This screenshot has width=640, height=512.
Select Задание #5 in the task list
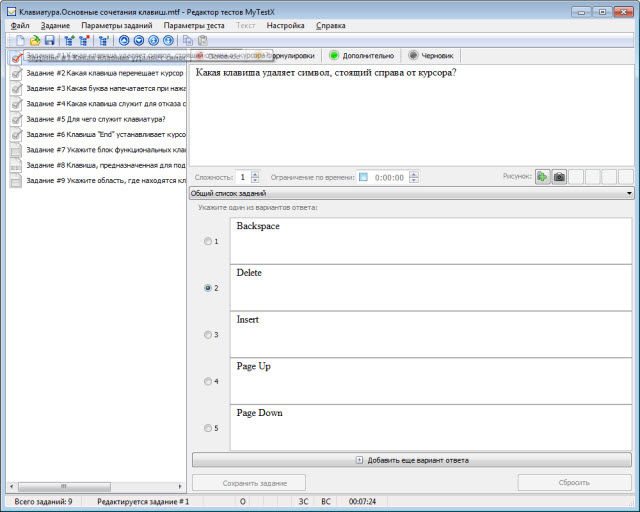95,118
